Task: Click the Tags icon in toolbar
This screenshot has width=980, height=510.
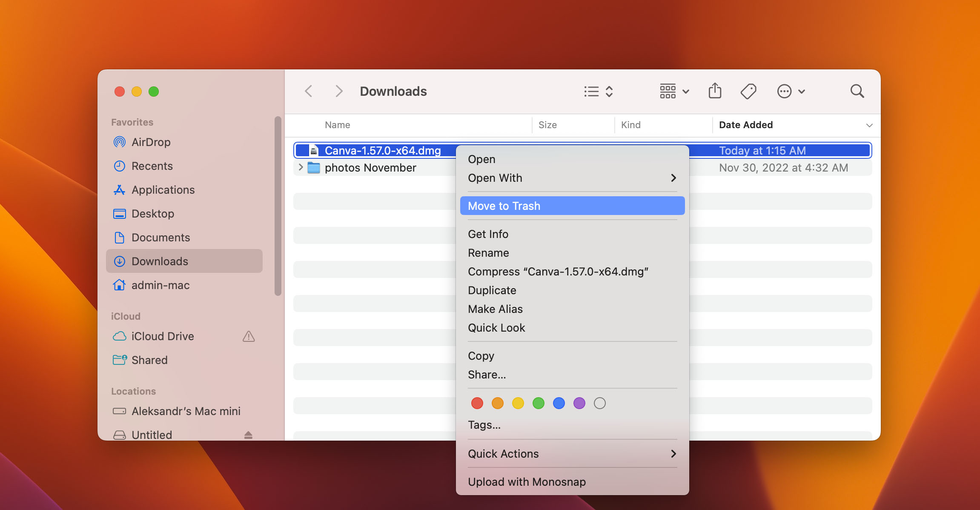Action: pos(748,91)
